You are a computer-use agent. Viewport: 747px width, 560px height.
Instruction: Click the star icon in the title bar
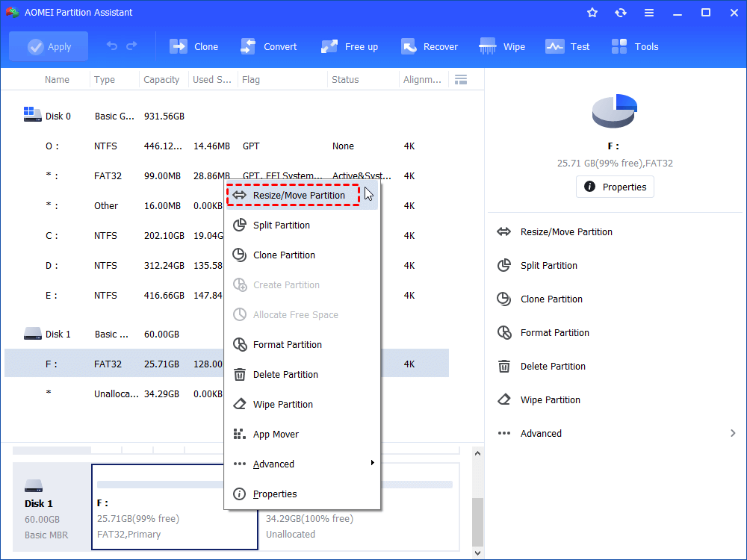(592, 12)
